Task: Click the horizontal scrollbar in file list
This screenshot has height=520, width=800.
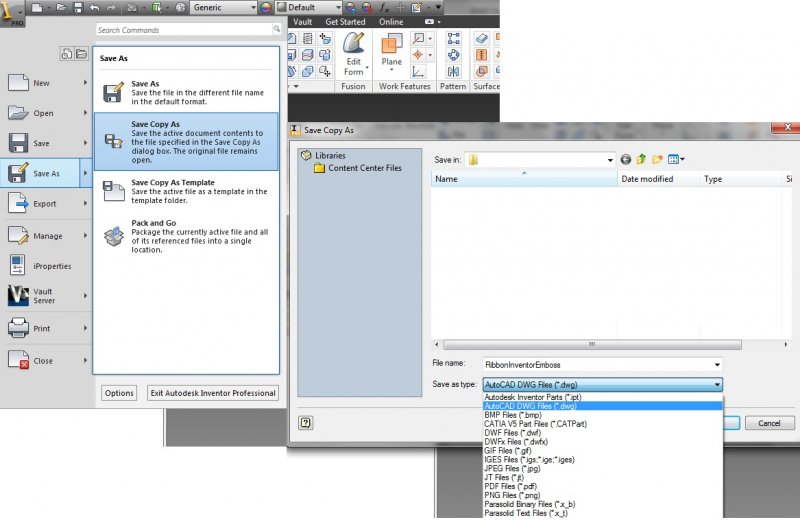Action: click(592, 344)
